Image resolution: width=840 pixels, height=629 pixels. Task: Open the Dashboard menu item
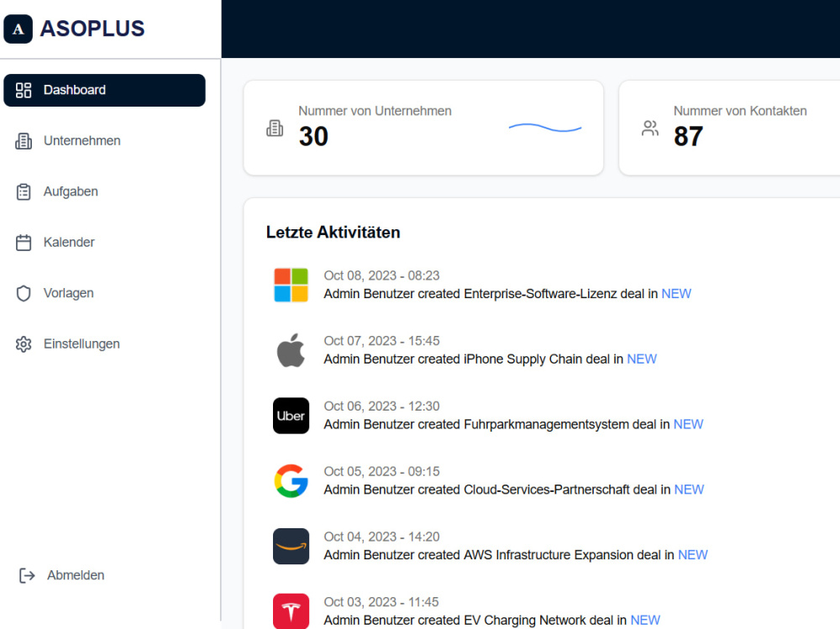(104, 90)
